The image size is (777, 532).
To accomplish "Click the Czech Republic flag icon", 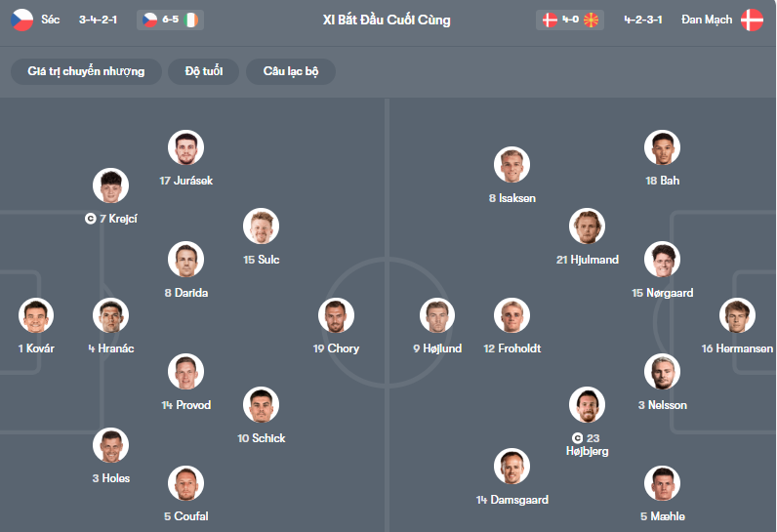I will point(22,20).
